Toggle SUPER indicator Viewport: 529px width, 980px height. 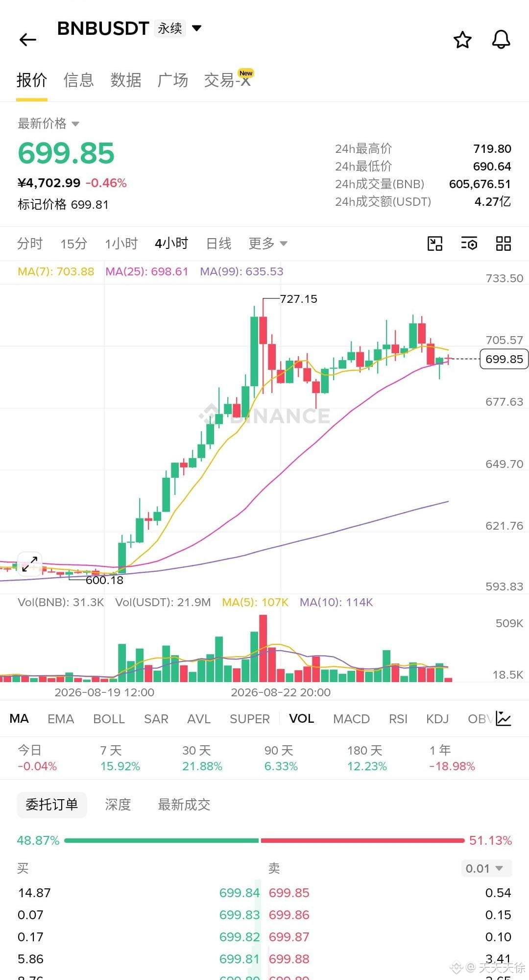pyautogui.click(x=250, y=719)
